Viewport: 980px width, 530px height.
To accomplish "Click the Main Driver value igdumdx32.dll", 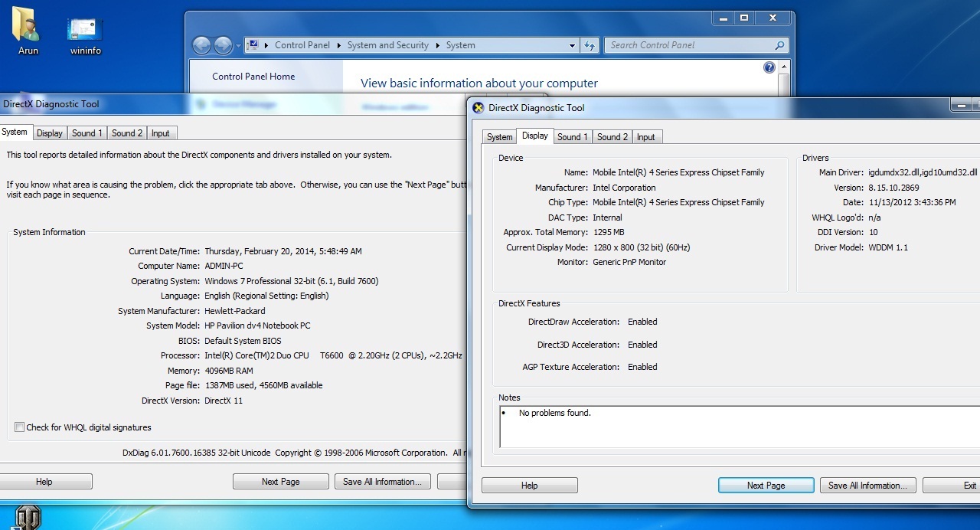I will click(923, 172).
